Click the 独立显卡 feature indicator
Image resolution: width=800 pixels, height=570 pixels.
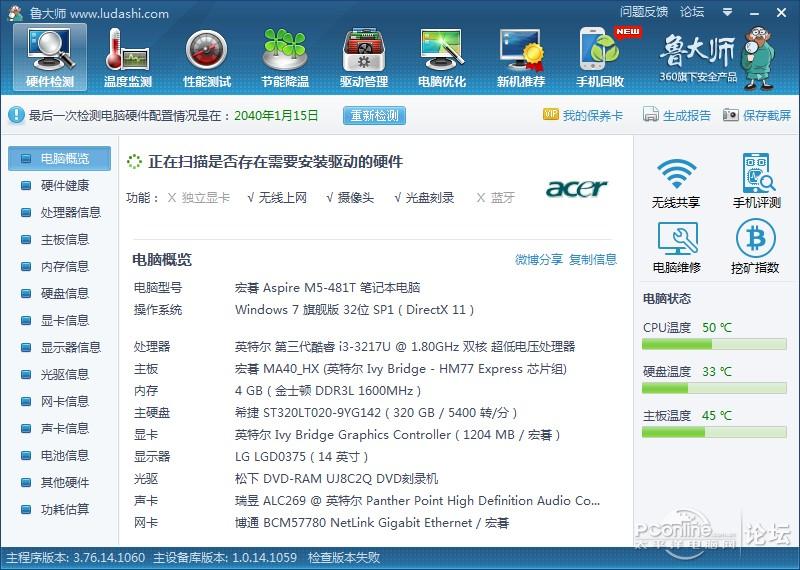(x=199, y=198)
